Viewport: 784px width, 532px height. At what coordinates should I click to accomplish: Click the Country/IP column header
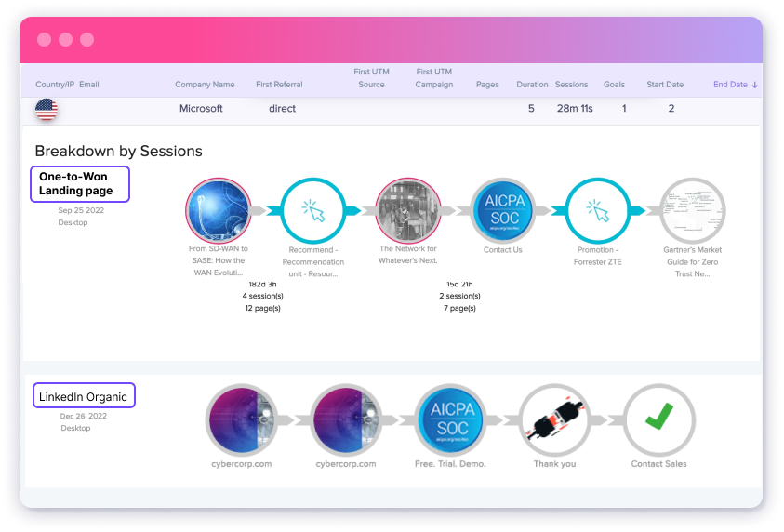tap(55, 85)
